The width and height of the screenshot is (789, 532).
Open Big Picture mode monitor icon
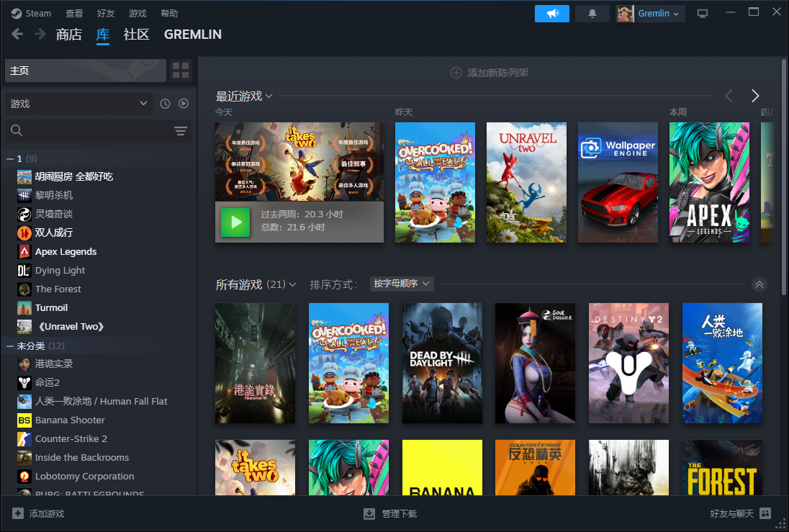click(703, 14)
